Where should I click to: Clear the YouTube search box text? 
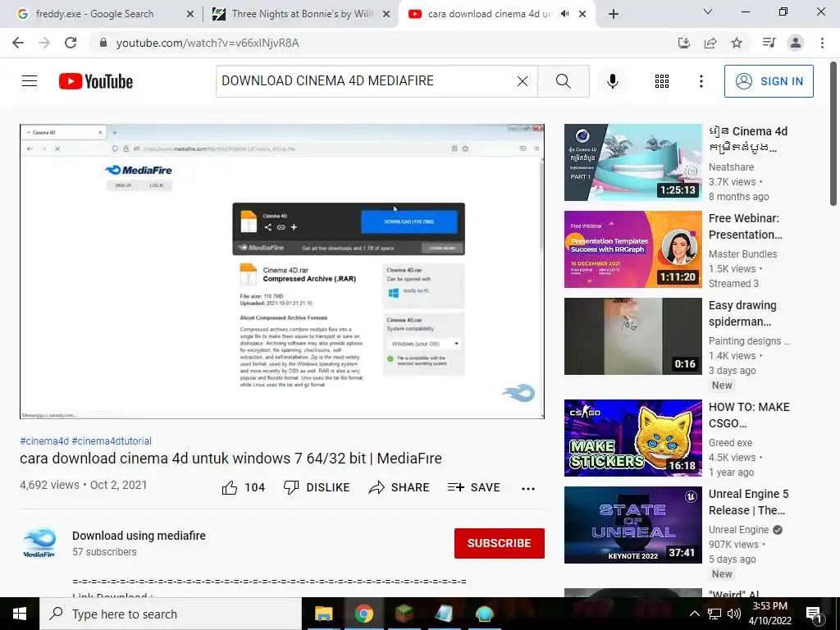[523, 81]
